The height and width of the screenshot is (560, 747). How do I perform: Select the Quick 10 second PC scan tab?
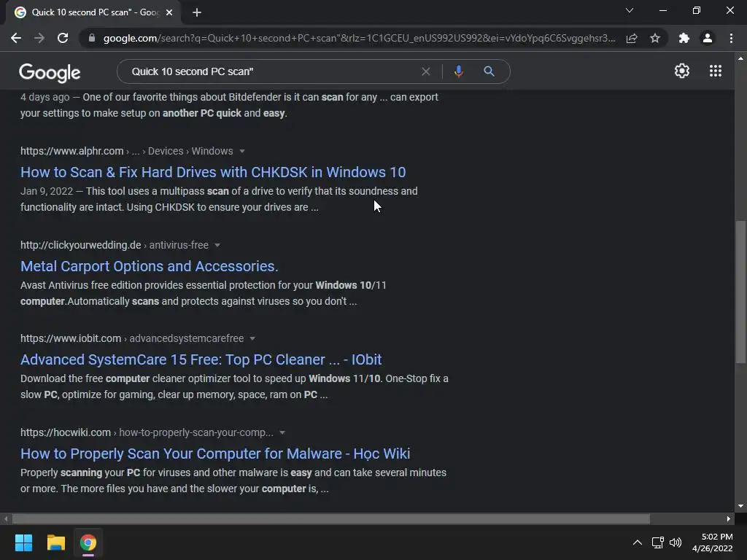(93, 12)
